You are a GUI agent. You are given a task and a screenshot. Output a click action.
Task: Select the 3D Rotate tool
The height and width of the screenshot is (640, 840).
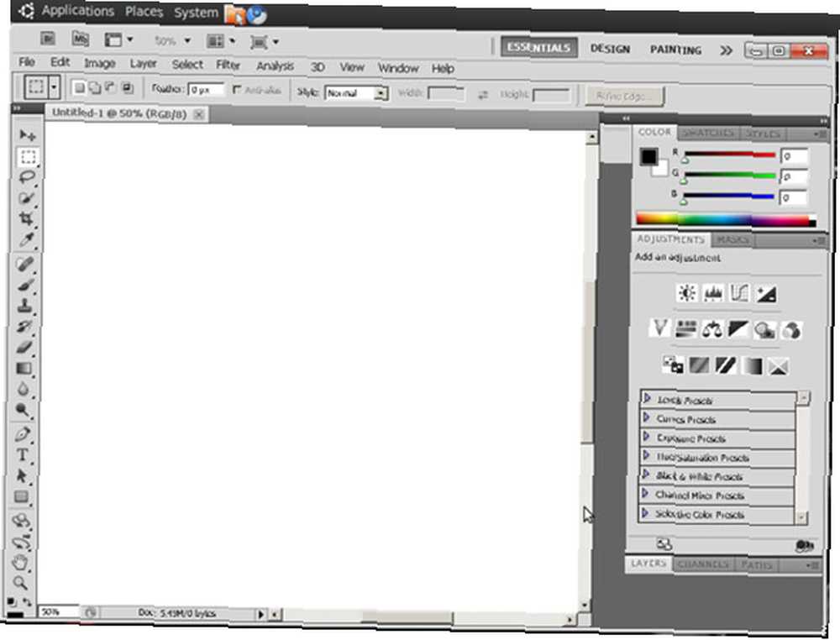tap(22, 520)
